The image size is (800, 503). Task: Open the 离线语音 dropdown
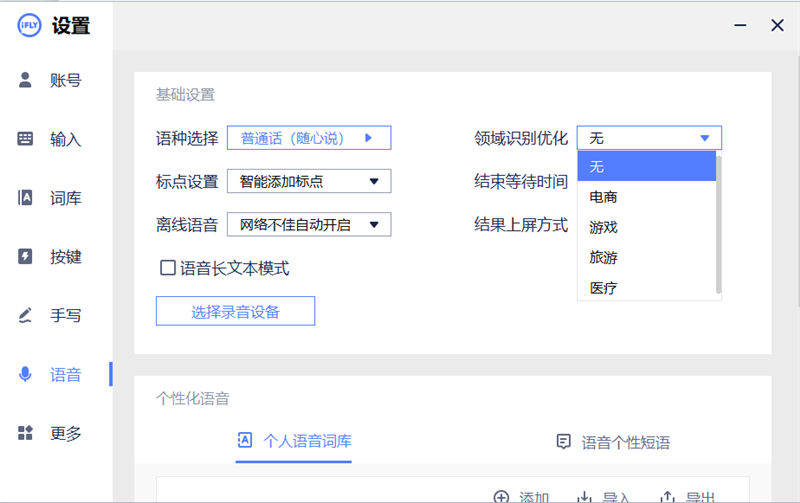pyautogui.click(x=308, y=225)
